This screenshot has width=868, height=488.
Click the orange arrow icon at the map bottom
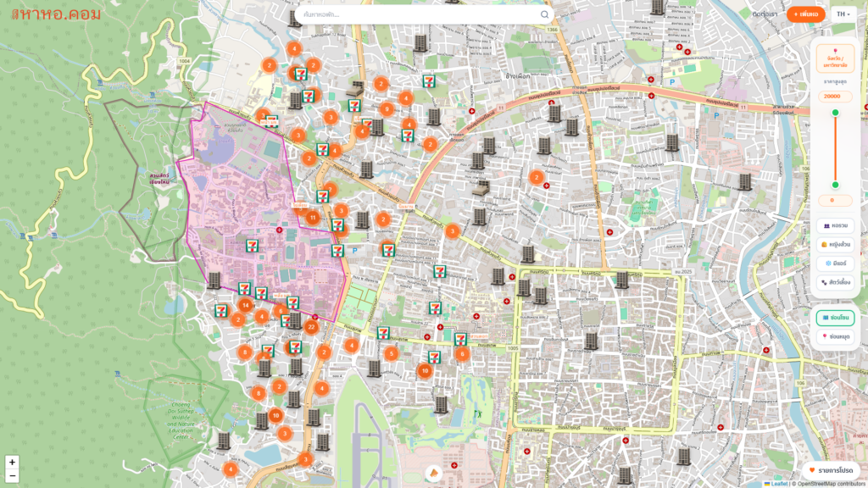pos(434,473)
